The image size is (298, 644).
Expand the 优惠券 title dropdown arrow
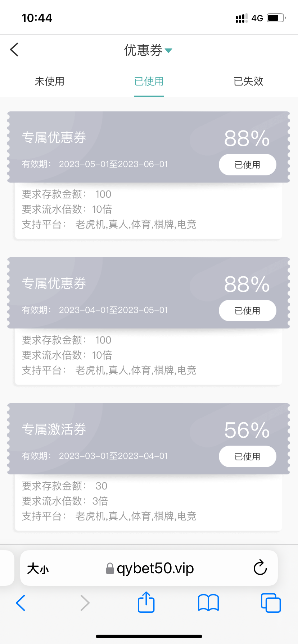click(168, 51)
